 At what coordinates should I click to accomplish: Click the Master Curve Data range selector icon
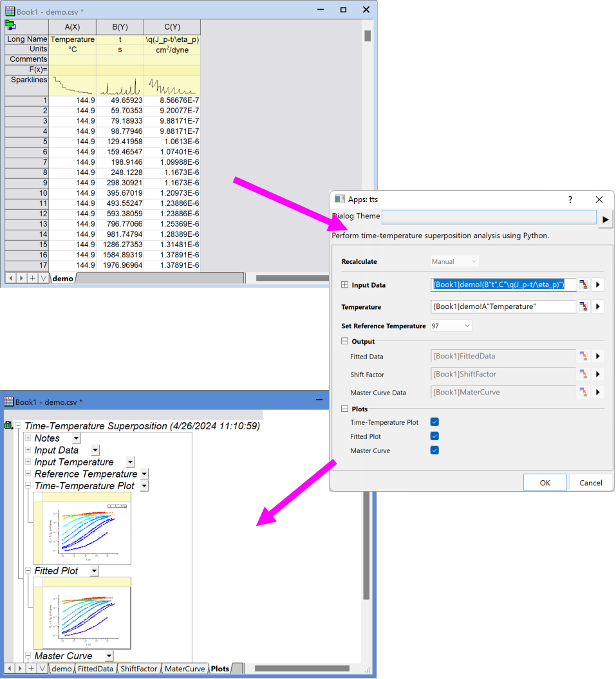click(584, 392)
